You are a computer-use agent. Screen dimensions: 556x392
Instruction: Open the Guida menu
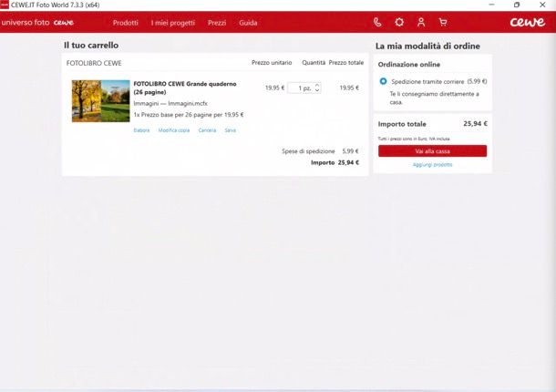click(x=248, y=23)
